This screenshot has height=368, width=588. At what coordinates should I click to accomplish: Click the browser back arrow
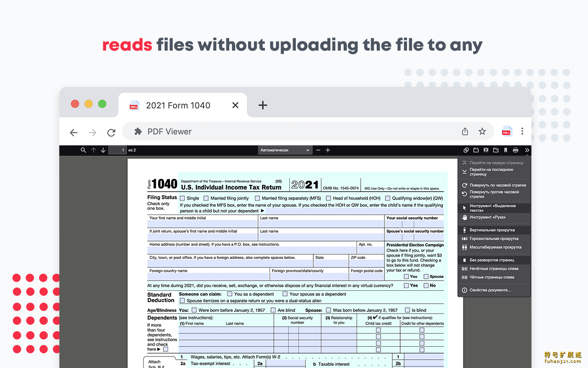(x=73, y=132)
